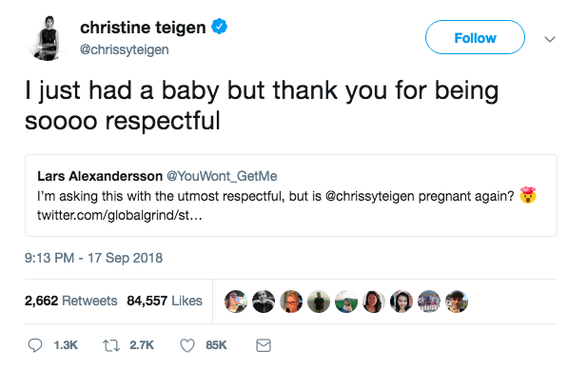Open the @chrissyteigen handle link
Viewport: 588px width, 371px height.
coord(124,49)
